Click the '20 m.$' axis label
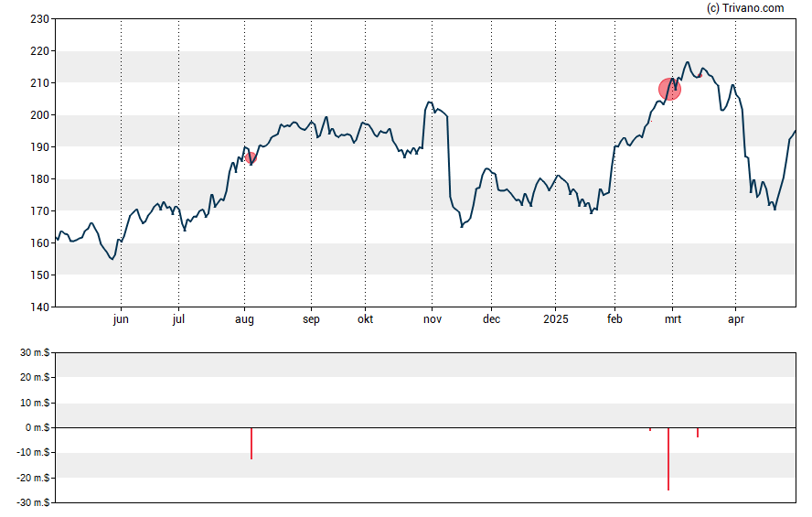Image resolution: width=812 pixels, height=517 pixels. [x=35, y=378]
